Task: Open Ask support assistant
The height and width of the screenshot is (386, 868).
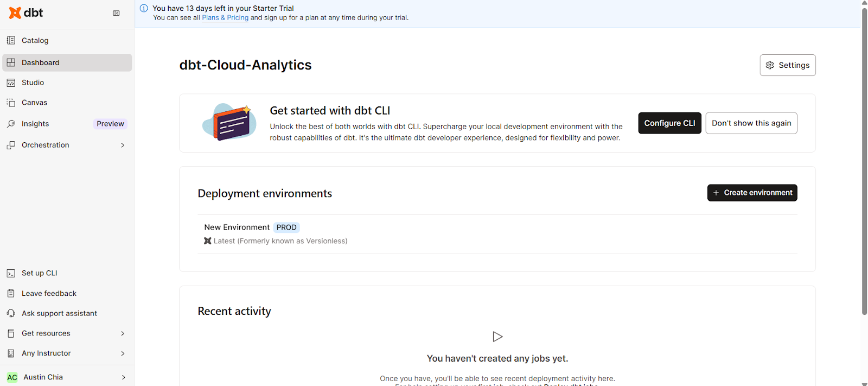Action: click(x=59, y=313)
